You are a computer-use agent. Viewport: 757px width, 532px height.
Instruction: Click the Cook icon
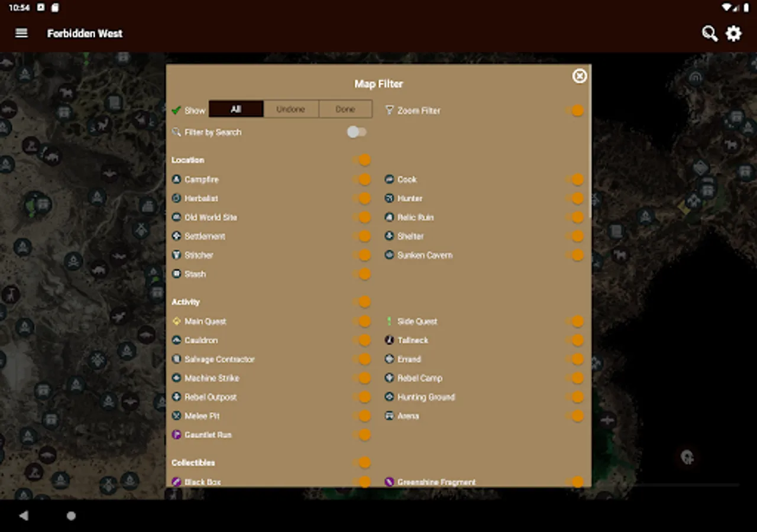coord(389,179)
